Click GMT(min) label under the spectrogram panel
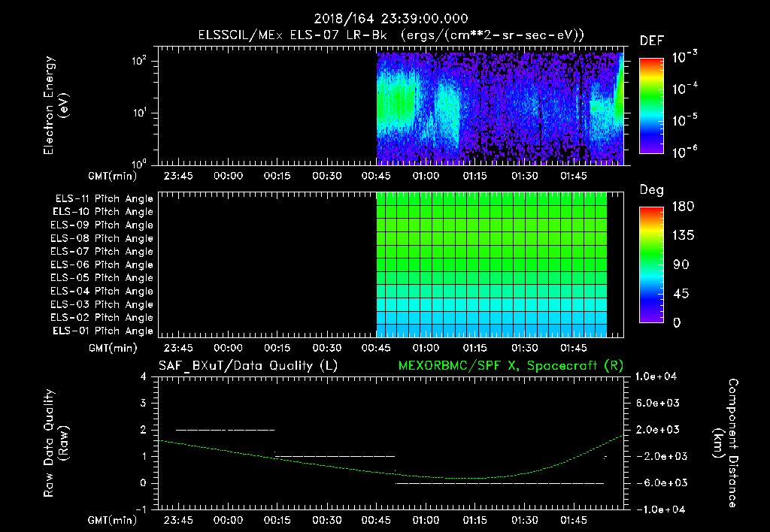770x532 pixels. click(113, 176)
